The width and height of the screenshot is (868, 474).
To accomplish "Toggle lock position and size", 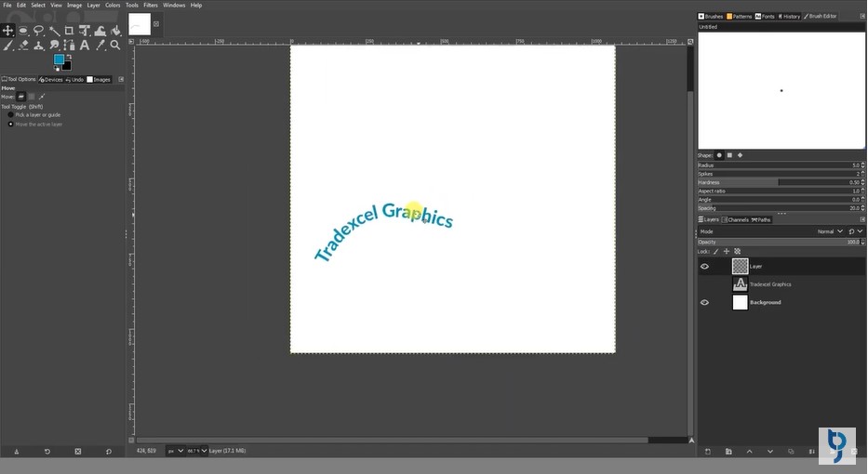I will pos(727,251).
